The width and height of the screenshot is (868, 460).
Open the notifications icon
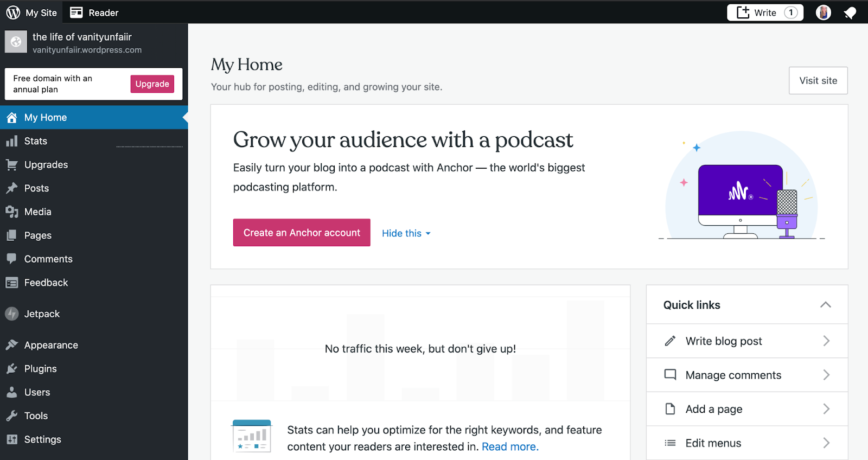[x=850, y=12]
